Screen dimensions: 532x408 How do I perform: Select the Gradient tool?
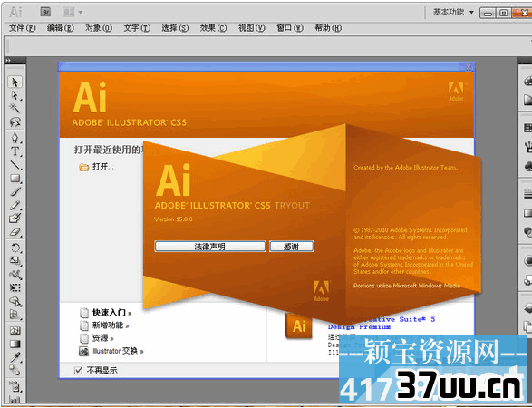point(15,344)
